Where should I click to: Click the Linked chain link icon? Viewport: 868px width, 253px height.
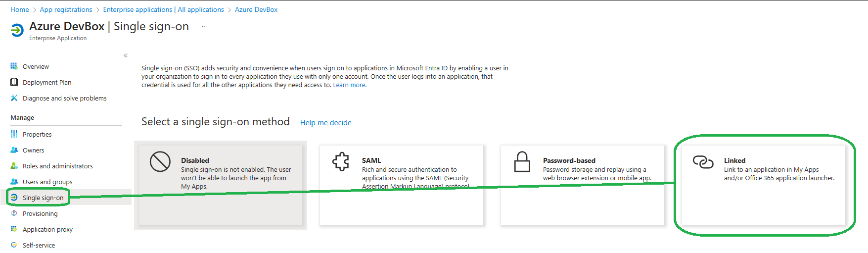[x=703, y=162]
